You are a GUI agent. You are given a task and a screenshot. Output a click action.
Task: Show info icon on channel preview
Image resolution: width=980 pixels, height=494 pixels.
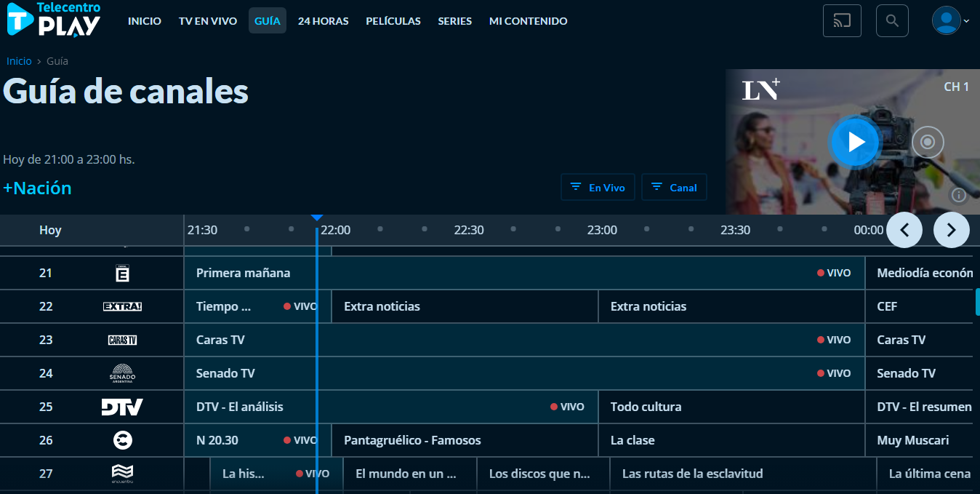[959, 194]
